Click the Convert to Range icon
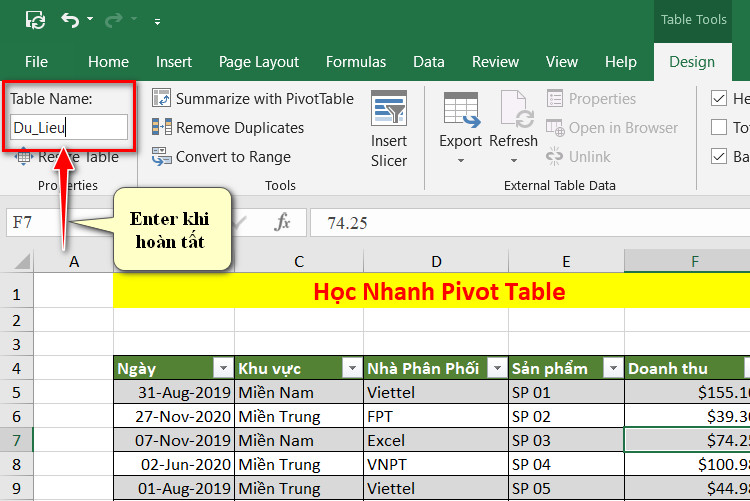 pyautogui.click(x=162, y=156)
